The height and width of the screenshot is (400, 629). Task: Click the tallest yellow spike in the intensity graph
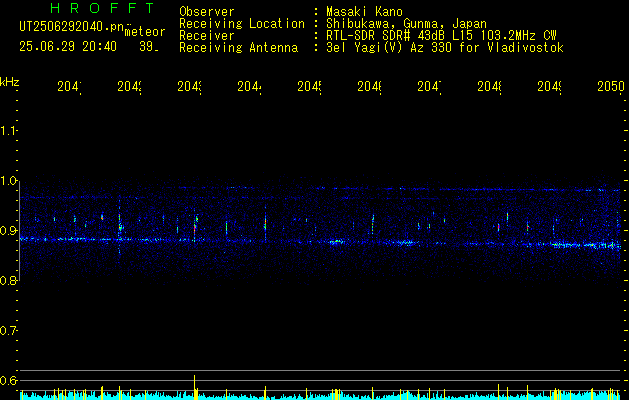pyautogui.click(x=195, y=387)
